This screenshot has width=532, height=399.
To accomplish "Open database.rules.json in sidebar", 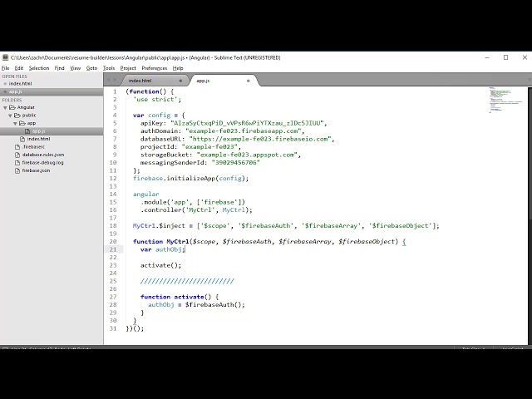I will point(43,155).
